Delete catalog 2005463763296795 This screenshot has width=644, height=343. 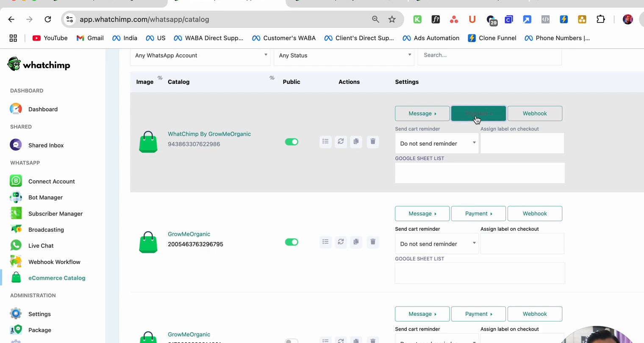[x=373, y=242]
